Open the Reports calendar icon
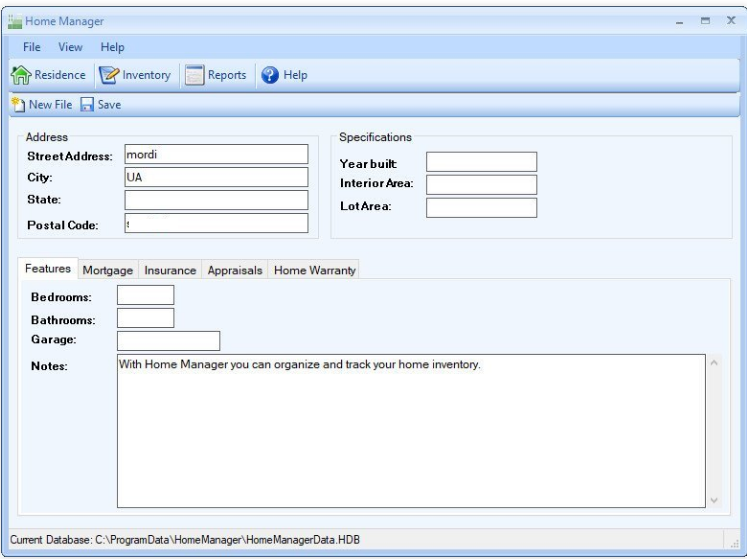The width and height of the screenshot is (747, 559). (x=194, y=75)
